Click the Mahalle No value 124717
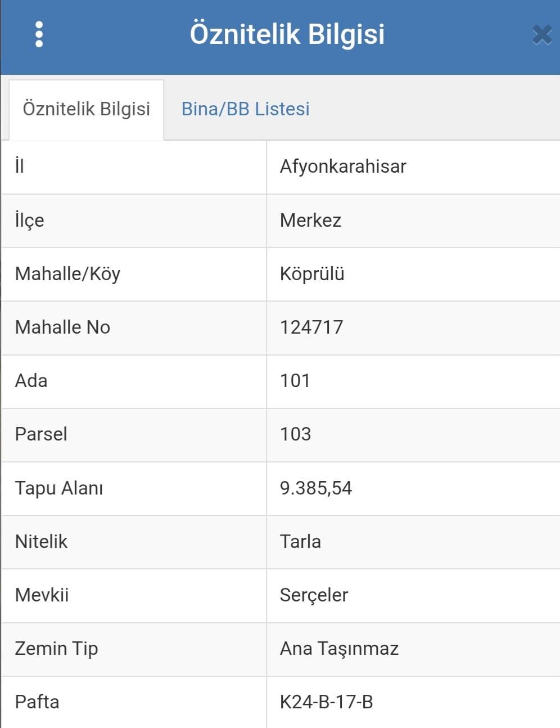 311,327
